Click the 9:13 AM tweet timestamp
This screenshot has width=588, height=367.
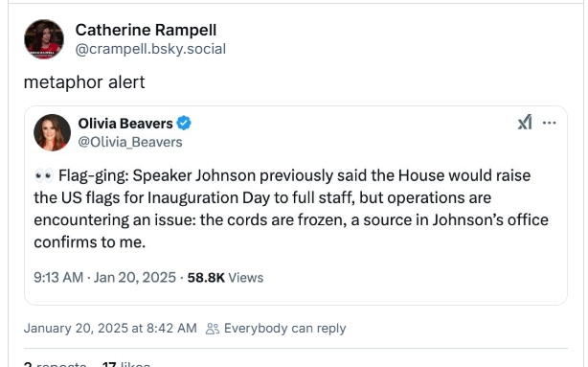[x=58, y=278]
